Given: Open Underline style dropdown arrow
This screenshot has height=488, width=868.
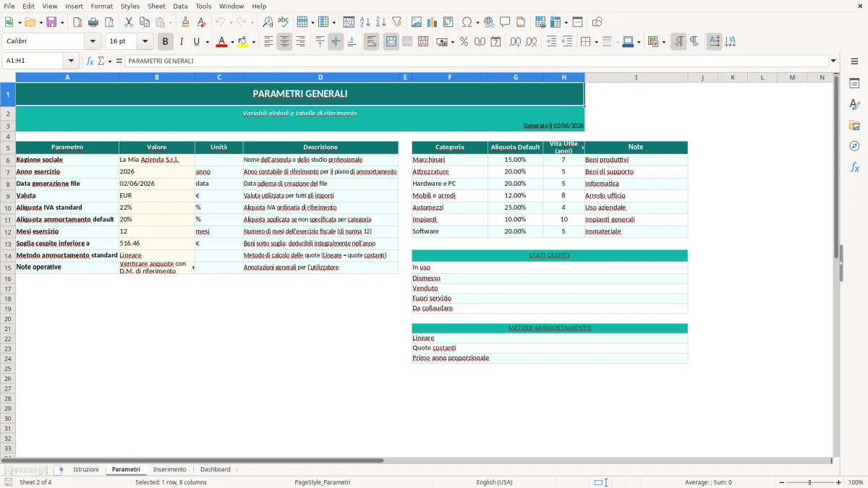Looking at the screenshot, I should [x=207, y=42].
